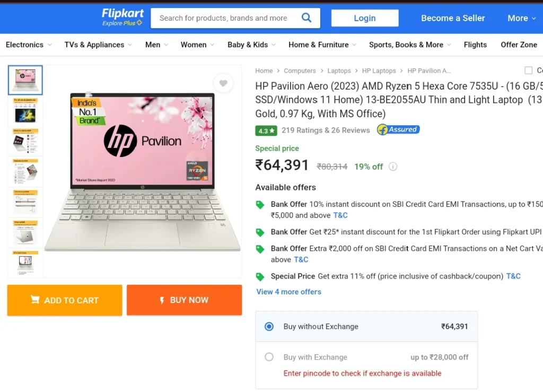
Task: Select second product thumbnail image
Action: pyautogui.click(x=25, y=111)
